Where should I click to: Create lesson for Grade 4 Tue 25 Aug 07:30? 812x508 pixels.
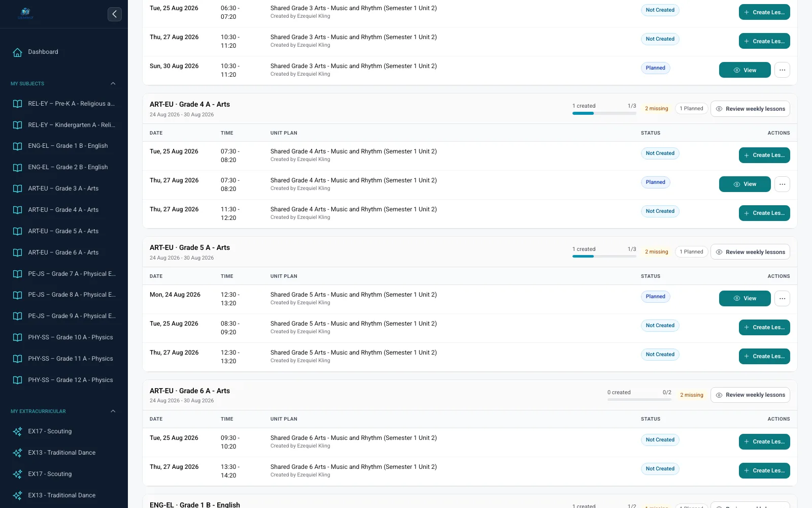coord(764,155)
